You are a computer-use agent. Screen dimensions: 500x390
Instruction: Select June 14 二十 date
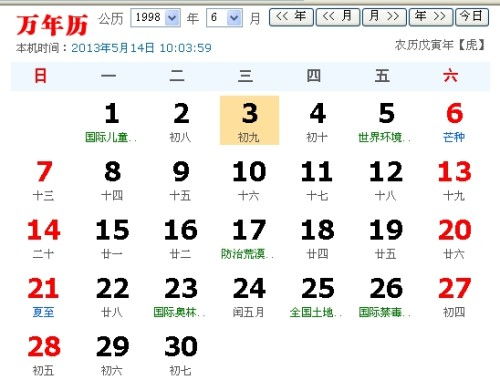[x=44, y=238]
